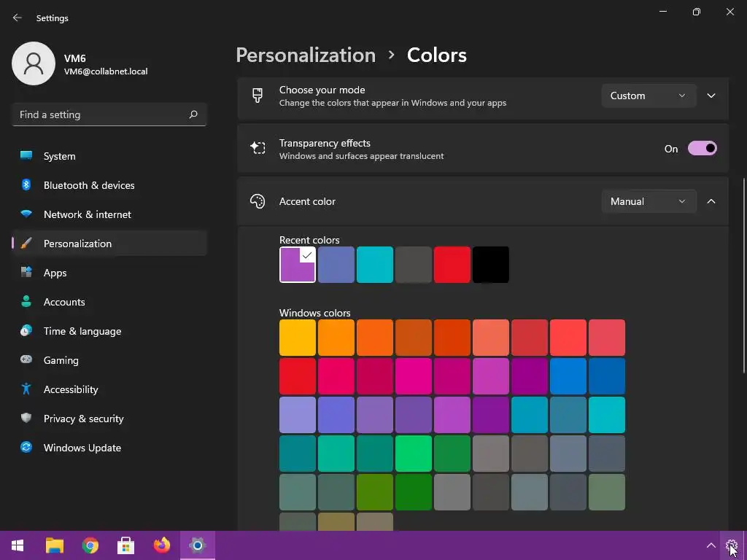Go to Time & language settings

point(109,331)
